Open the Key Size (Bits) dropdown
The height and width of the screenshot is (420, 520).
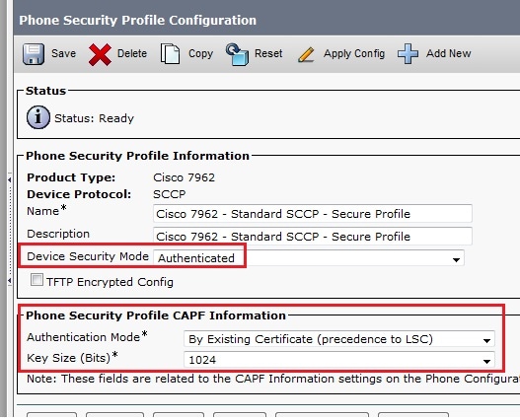pos(339,360)
